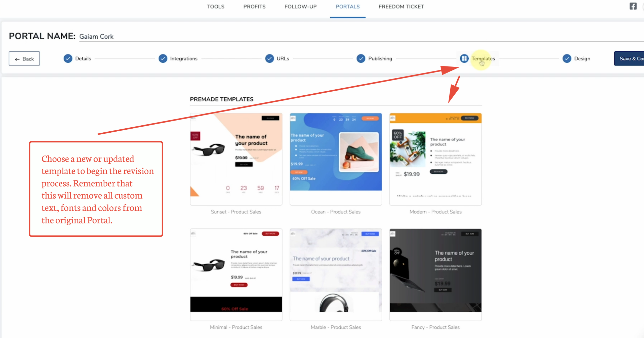Pick the Fancy Product Sales template

tap(435, 274)
